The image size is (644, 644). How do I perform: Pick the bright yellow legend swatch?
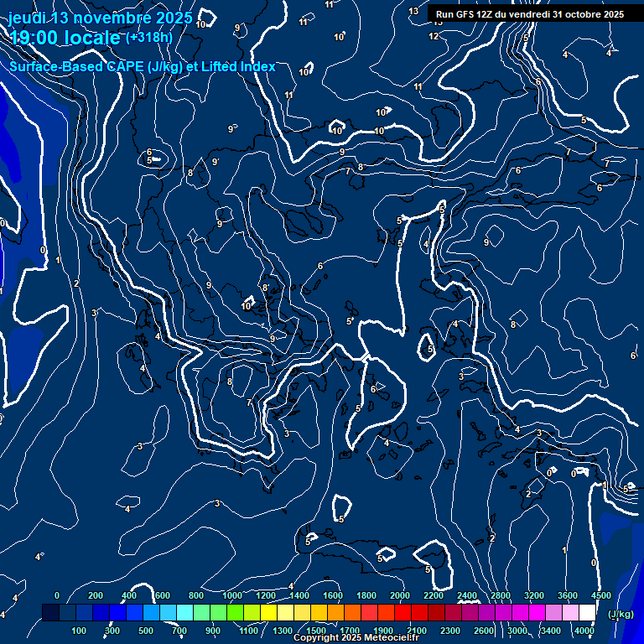tap(268, 612)
